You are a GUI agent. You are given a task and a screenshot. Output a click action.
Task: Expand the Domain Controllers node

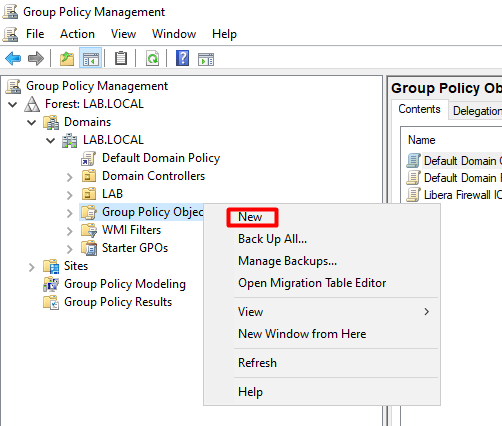click(69, 177)
